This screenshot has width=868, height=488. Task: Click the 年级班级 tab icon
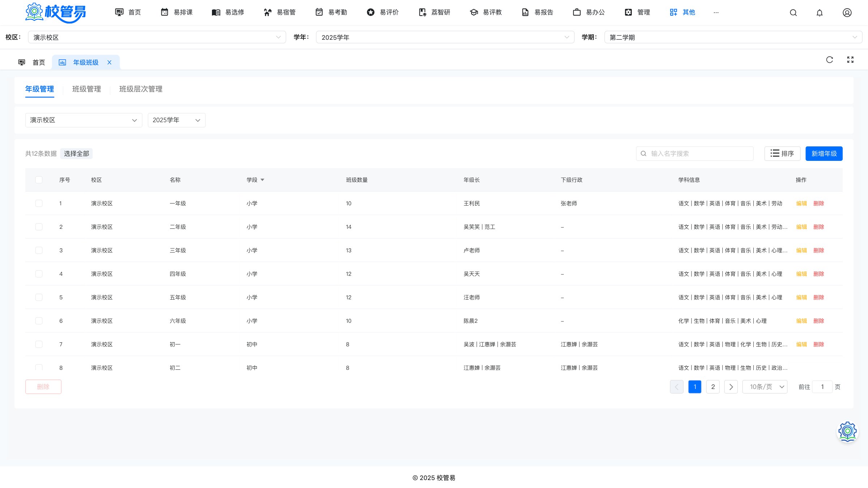63,63
